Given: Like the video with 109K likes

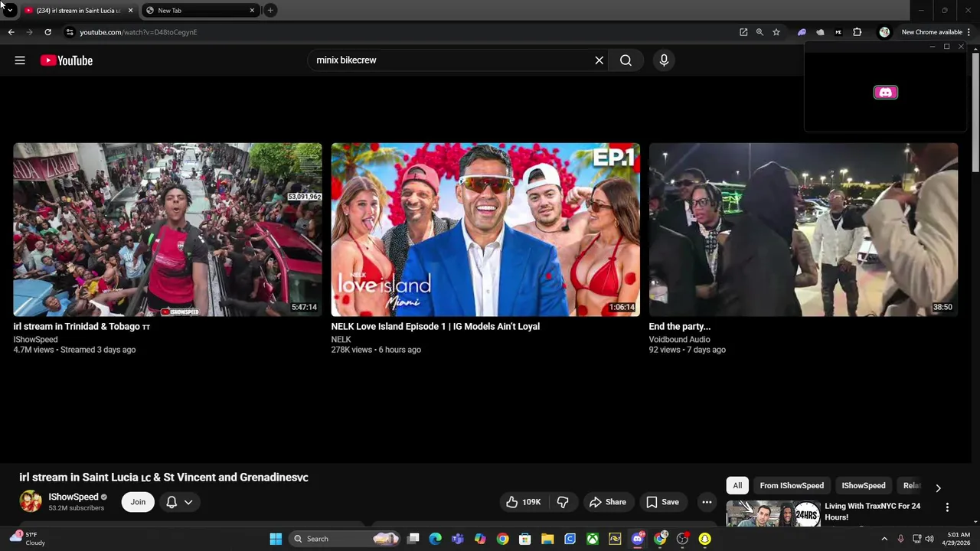Looking at the screenshot, I should (x=524, y=502).
